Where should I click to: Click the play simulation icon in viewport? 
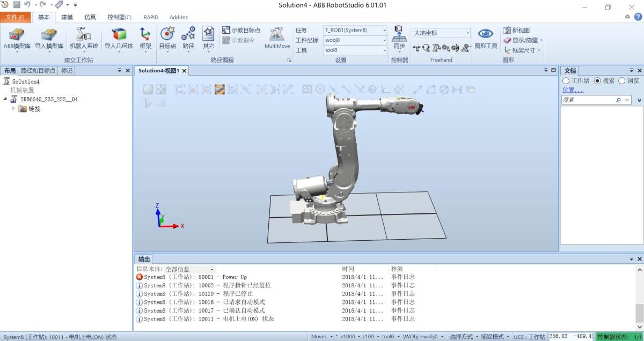click(x=149, y=102)
